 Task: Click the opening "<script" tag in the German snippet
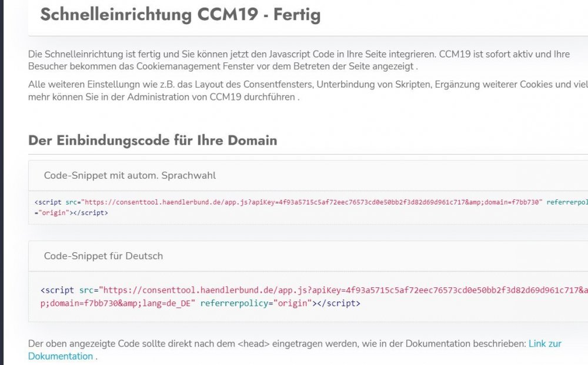pos(58,290)
